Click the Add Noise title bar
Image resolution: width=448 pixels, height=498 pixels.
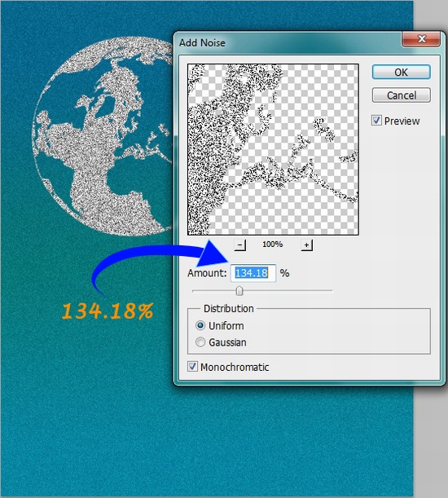288,42
